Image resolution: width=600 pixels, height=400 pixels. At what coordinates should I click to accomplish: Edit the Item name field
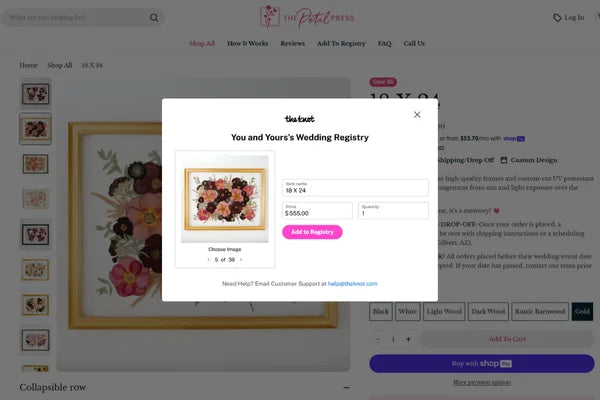(355, 188)
